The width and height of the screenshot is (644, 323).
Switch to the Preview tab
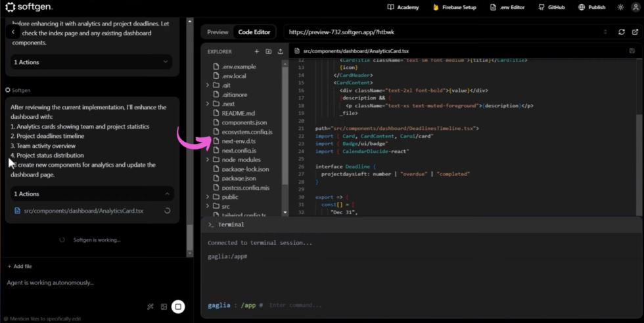[218, 32]
